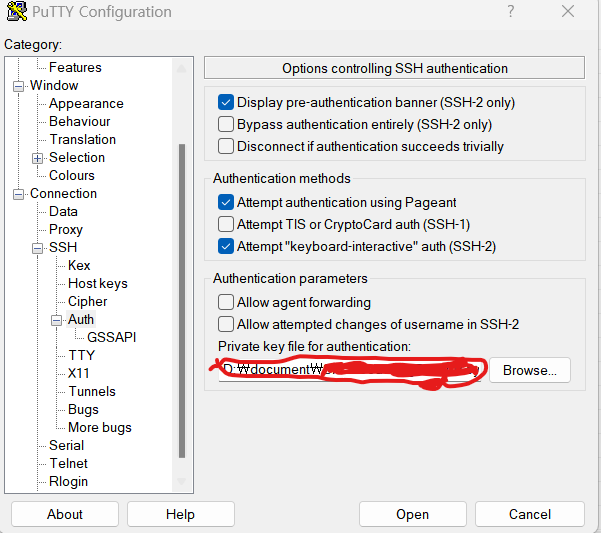This screenshot has width=601, height=533.
Task: Open the Behaviour settings
Action: pos(80,121)
